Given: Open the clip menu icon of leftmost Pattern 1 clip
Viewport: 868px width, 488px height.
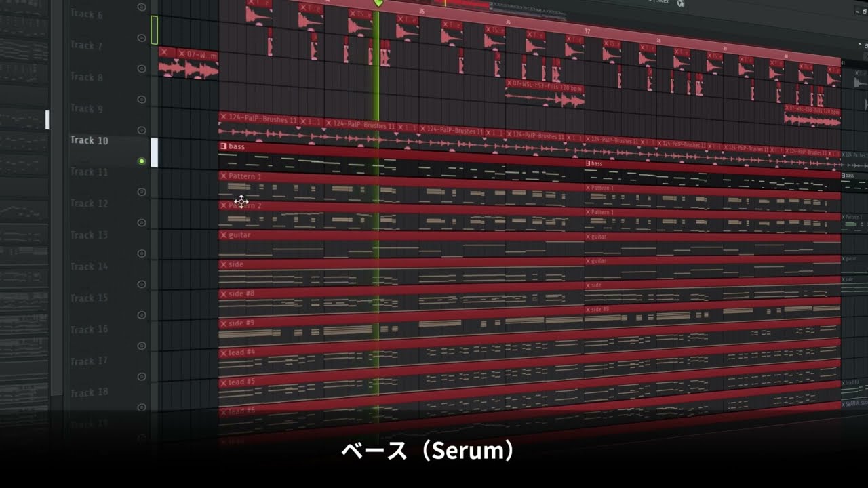Looking at the screenshot, I should (x=223, y=176).
